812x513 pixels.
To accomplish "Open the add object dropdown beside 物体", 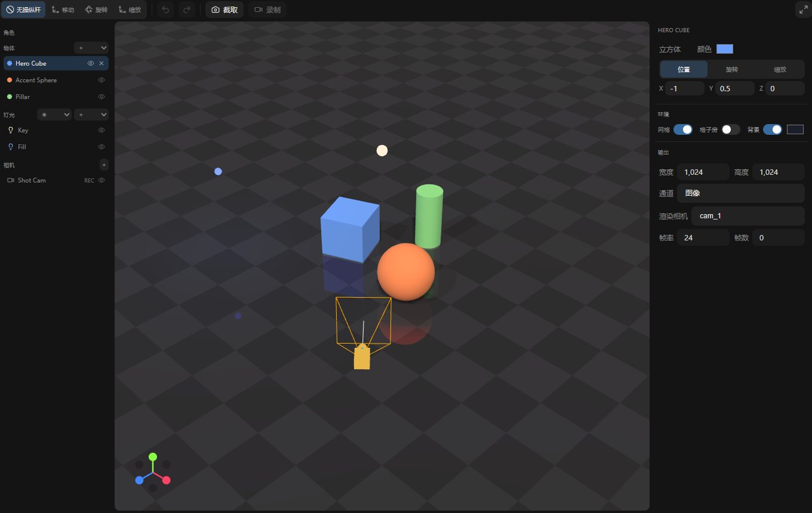I will [x=91, y=48].
